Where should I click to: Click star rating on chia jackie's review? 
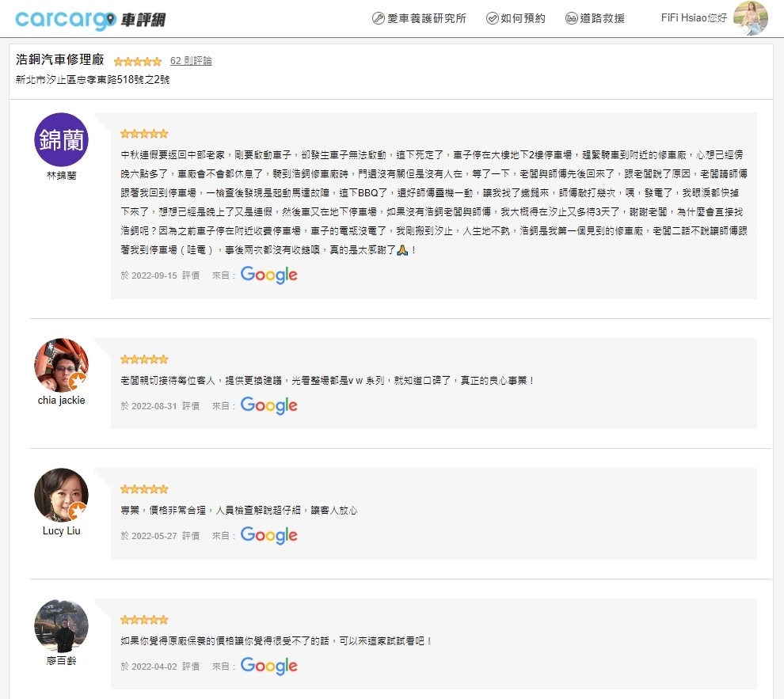pyautogui.click(x=144, y=359)
